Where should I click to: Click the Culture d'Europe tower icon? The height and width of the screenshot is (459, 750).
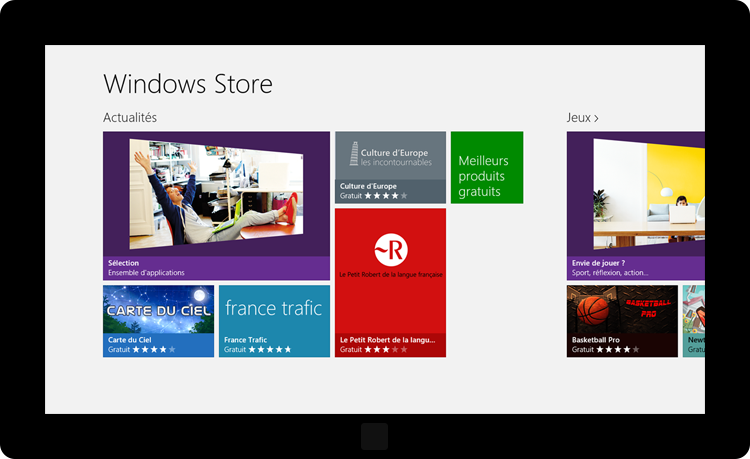point(354,153)
